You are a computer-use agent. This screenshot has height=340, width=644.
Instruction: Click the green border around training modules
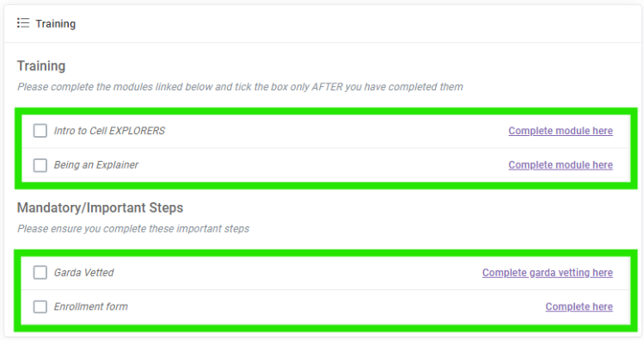click(326, 111)
